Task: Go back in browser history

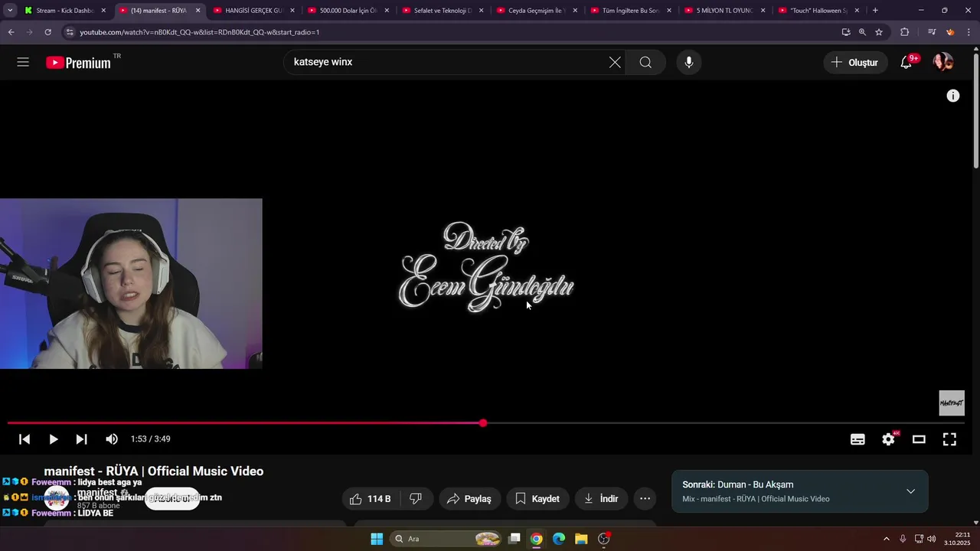Action: tap(11, 32)
